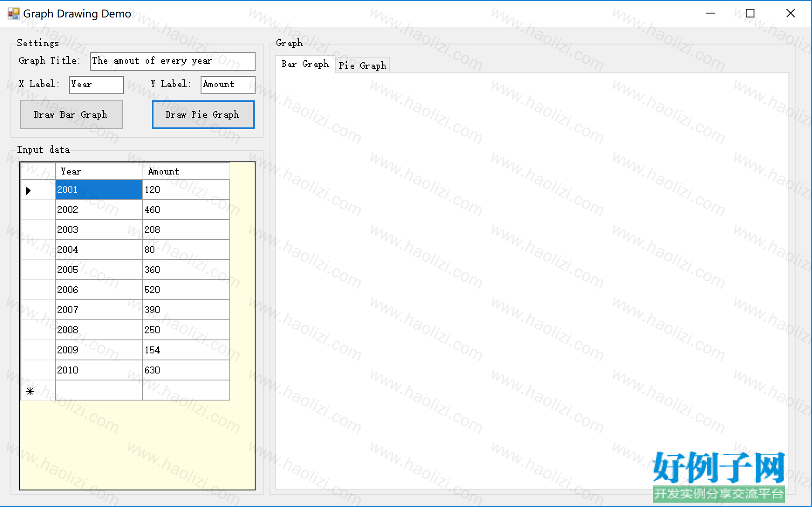Open the Pie Graph tab
Viewport: 812px width, 507px height.
(x=362, y=65)
